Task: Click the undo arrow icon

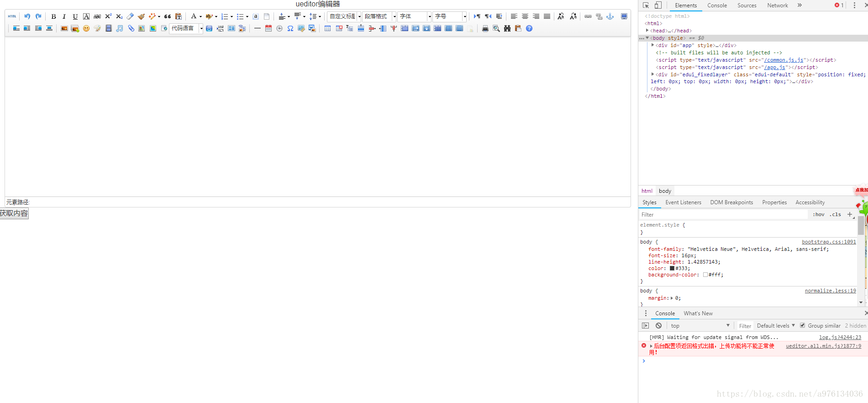Action: click(27, 16)
